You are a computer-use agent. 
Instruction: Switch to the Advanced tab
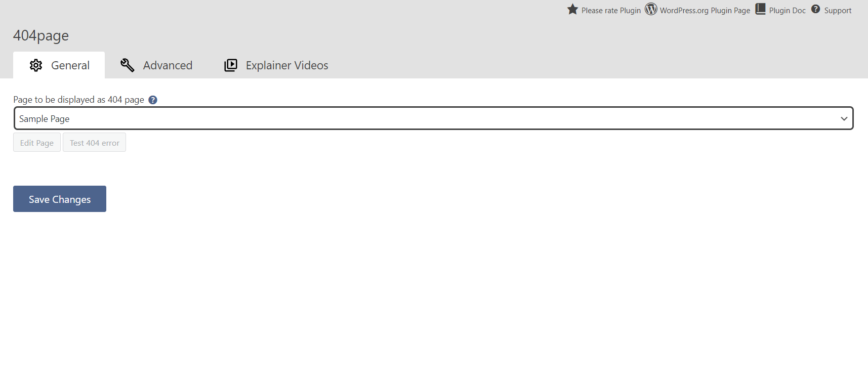pyautogui.click(x=156, y=65)
